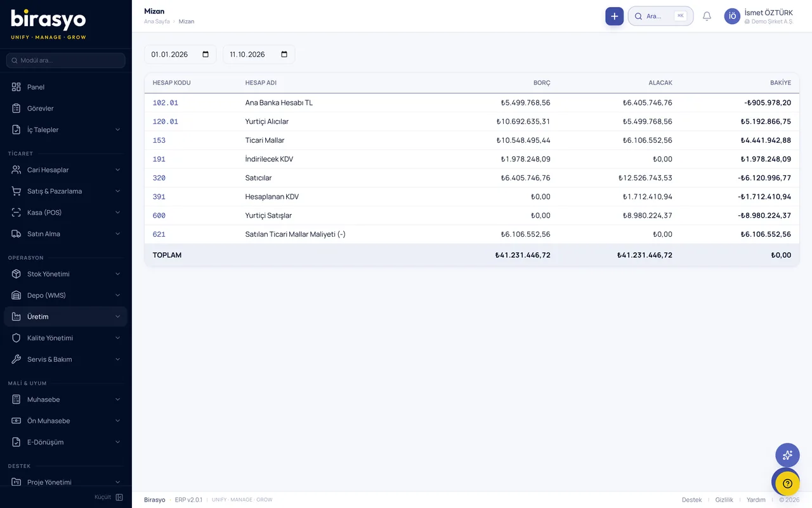Click Proje Yönetimi folder icon
Image resolution: width=812 pixels, height=508 pixels.
coord(16,483)
